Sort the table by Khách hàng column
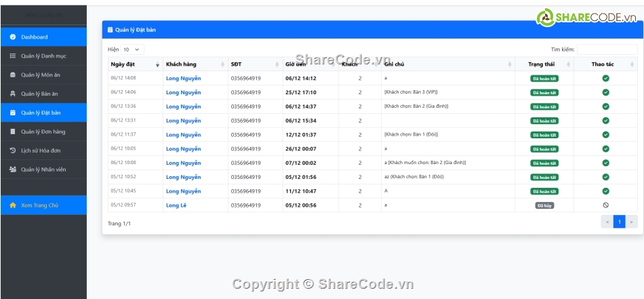Image resolution: width=644 pixels, height=299 pixels. pos(195,64)
